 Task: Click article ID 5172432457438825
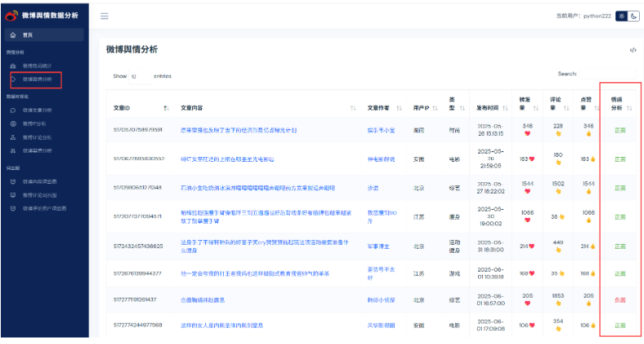pos(138,246)
